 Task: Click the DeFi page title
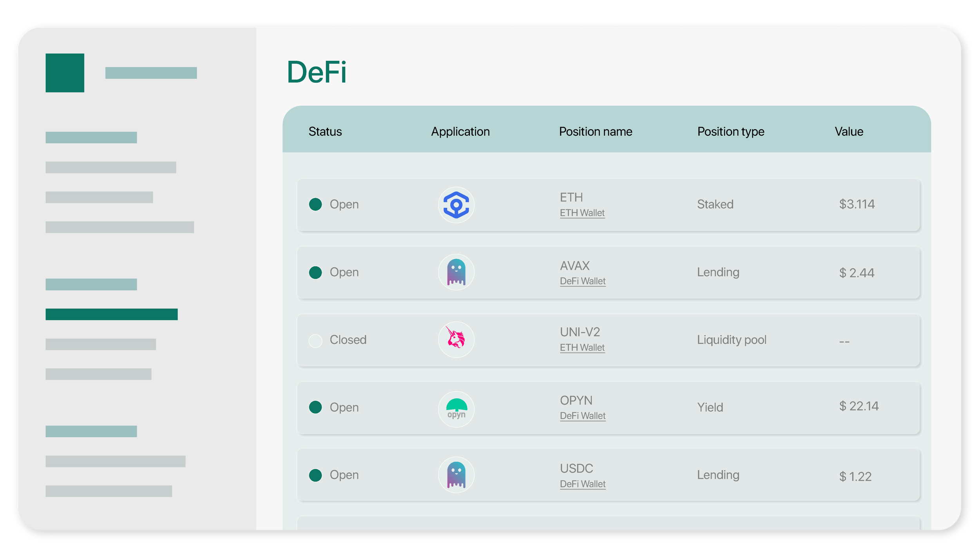coord(317,72)
